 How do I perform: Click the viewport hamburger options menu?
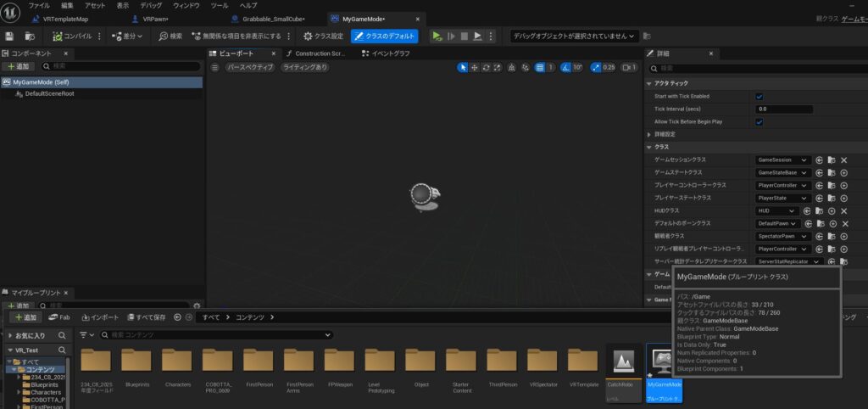(x=215, y=67)
